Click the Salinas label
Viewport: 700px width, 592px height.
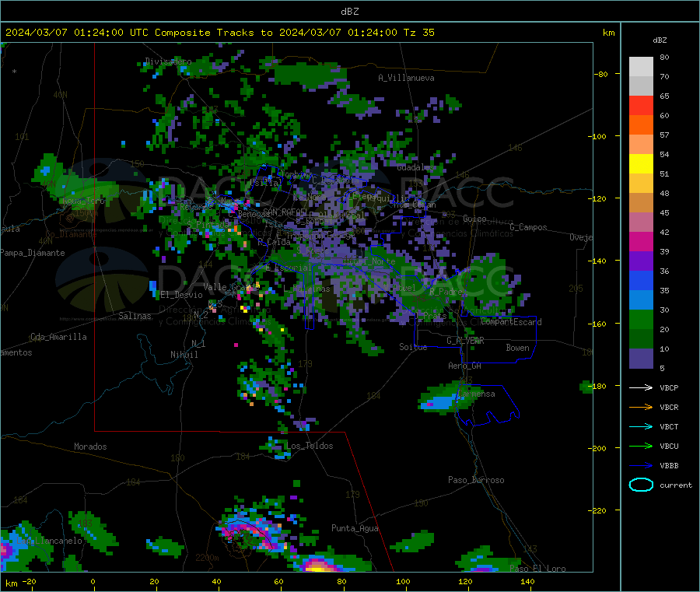pyautogui.click(x=135, y=316)
